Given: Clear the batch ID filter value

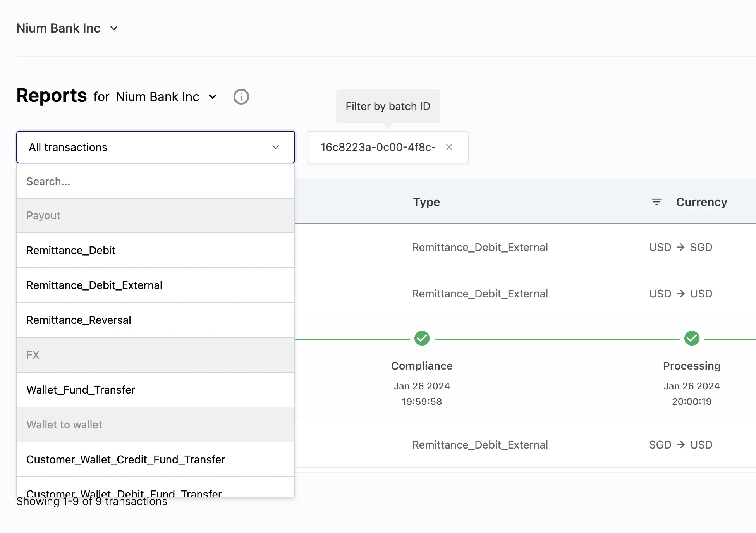Looking at the screenshot, I should pyautogui.click(x=449, y=147).
